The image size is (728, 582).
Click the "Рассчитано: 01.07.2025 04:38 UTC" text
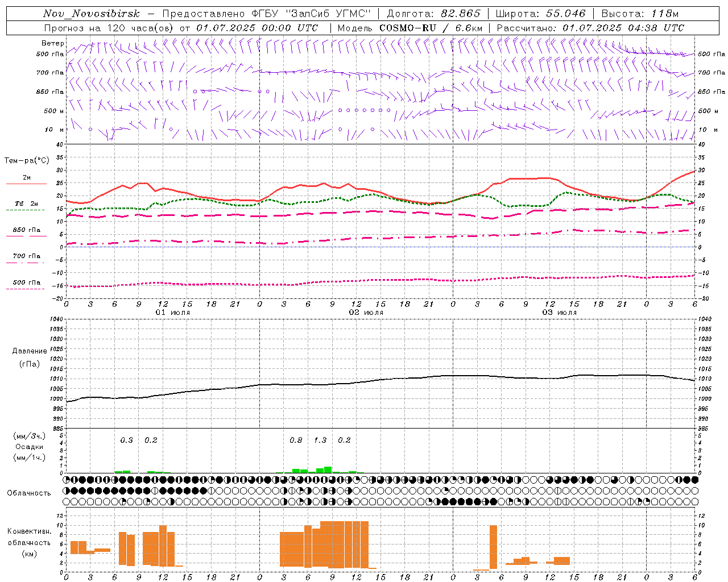point(590,28)
